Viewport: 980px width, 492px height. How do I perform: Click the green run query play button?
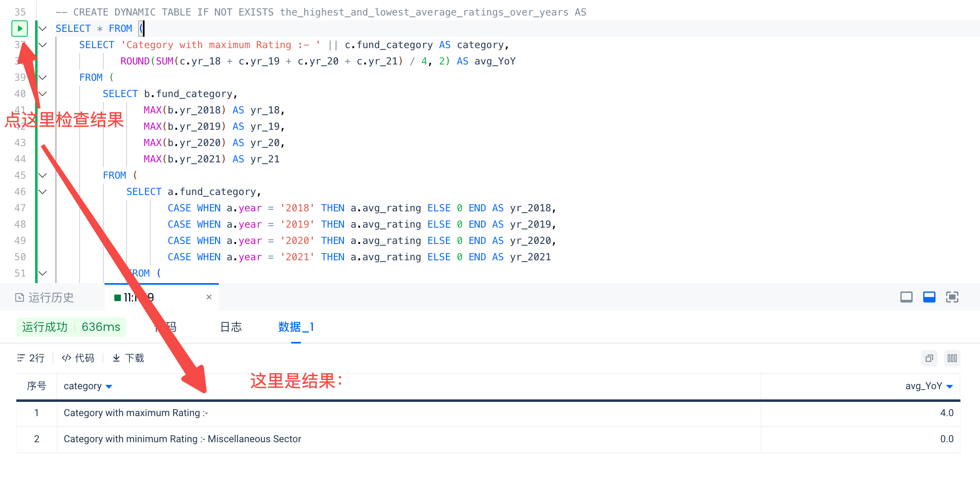pyautogui.click(x=20, y=29)
